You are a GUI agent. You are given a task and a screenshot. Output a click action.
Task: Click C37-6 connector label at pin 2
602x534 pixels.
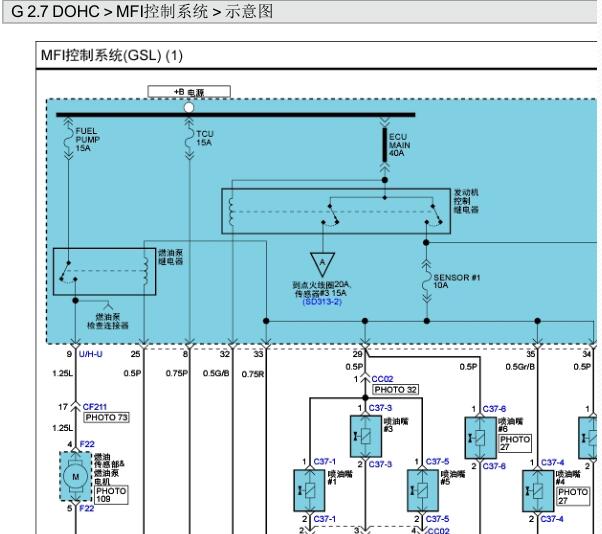[x=494, y=466]
